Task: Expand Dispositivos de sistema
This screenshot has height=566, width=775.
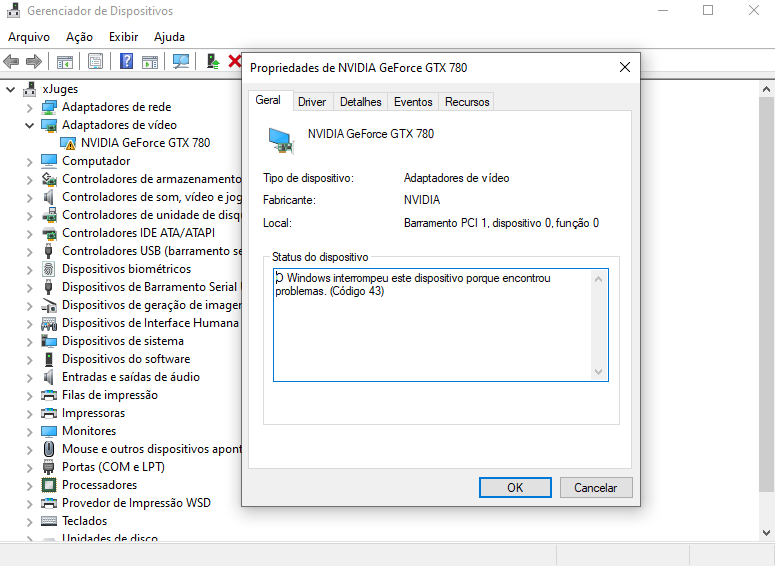Action: [x=30, y=342]
